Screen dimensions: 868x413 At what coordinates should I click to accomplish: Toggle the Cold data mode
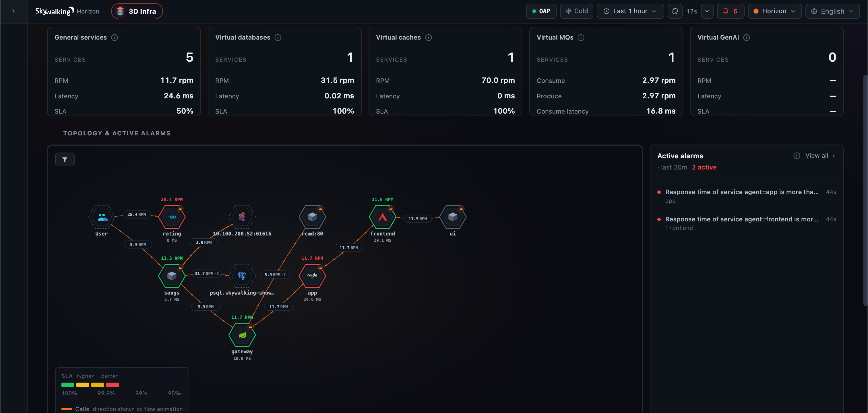tap(576, 11)
